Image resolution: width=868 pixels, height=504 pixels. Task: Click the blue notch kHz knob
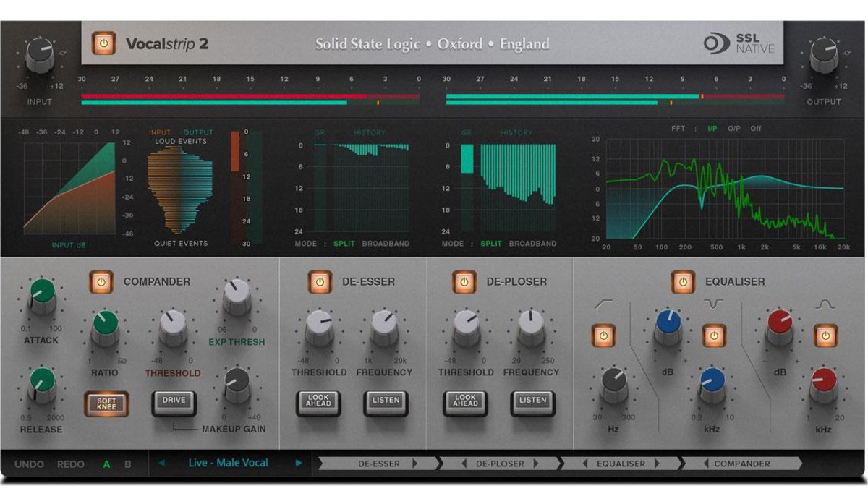712,383
